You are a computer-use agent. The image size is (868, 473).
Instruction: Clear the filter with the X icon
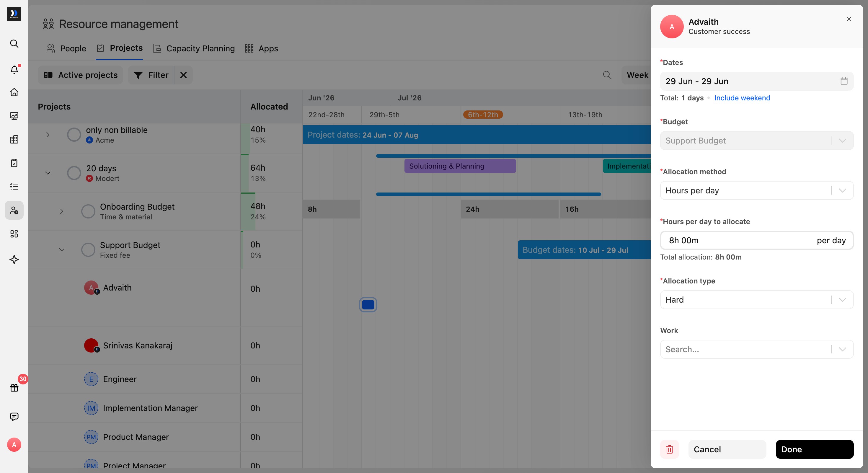183,75
